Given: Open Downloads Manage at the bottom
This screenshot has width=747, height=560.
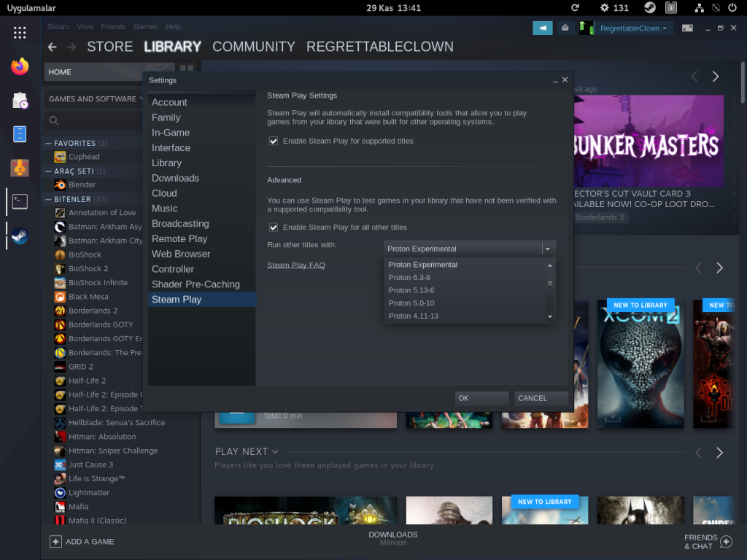Looking at the screenshot, I should point(393,539).
